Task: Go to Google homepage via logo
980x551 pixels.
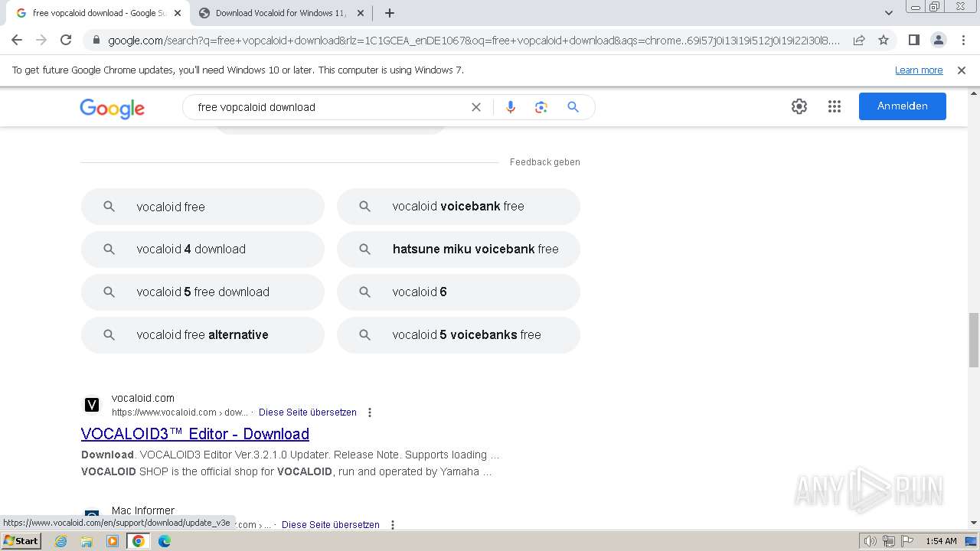Action: pos(112,109)
